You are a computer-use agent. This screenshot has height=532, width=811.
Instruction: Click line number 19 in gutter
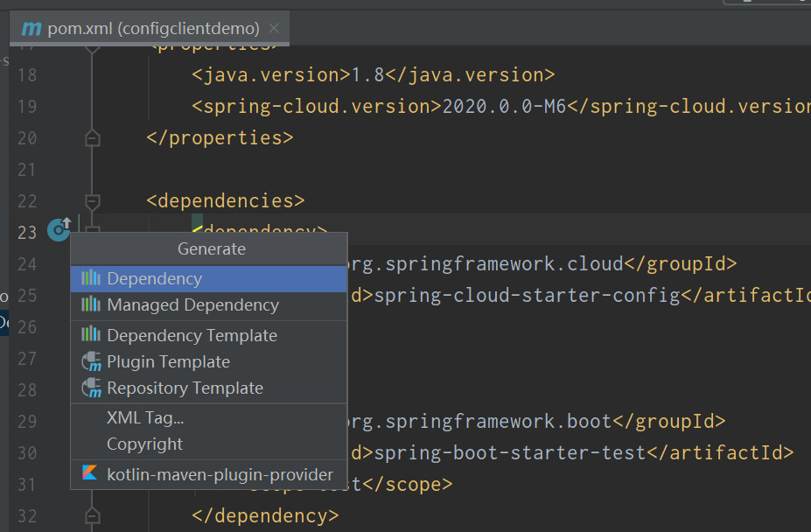coord(27,107)
